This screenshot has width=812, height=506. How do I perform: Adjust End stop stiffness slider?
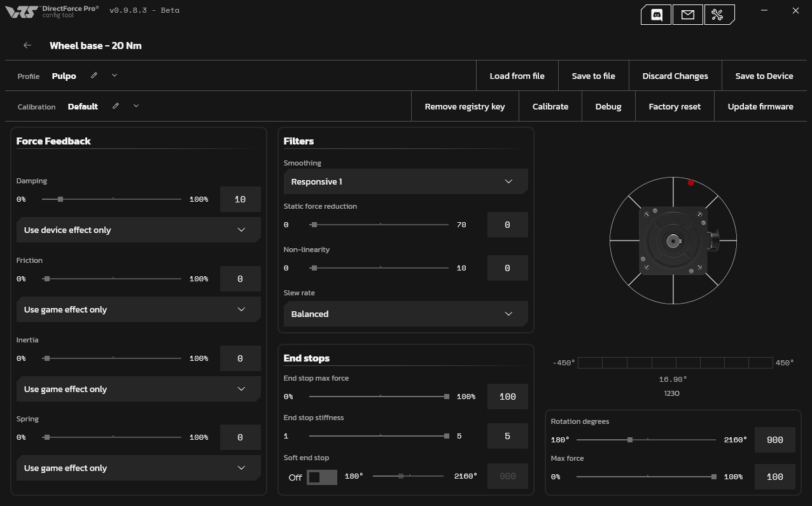pyautogui.click(x=379, y=436)
